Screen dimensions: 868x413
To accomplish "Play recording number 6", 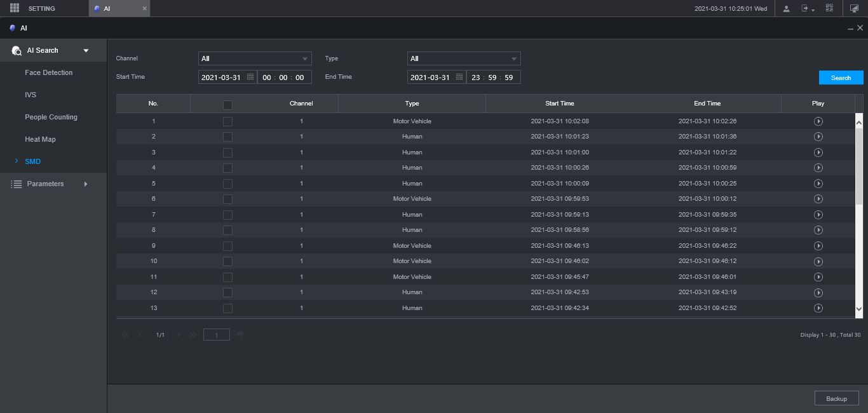I will tap(818, 199).
